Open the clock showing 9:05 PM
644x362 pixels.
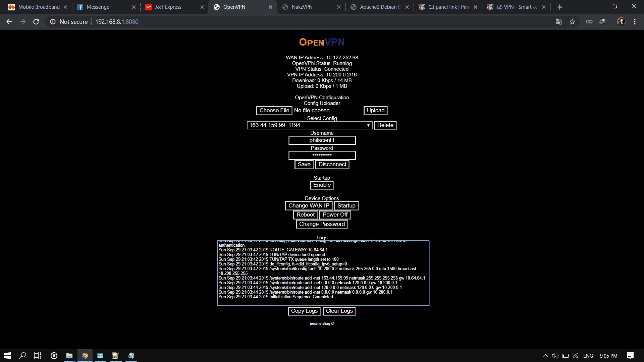[x=608, y=356]
